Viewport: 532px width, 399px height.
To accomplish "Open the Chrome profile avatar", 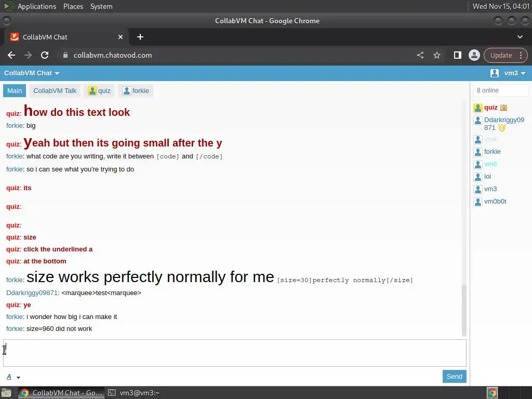I will tap(474, 55).
